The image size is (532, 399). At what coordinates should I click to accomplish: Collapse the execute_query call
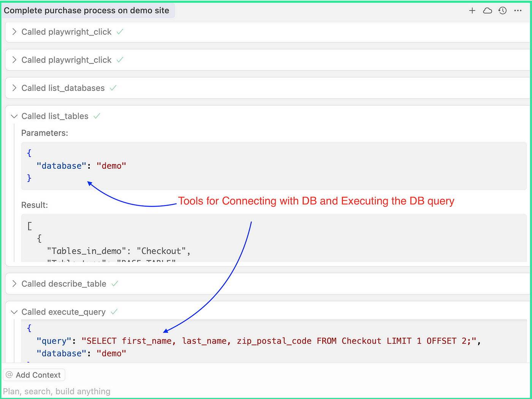pos(14,312)
